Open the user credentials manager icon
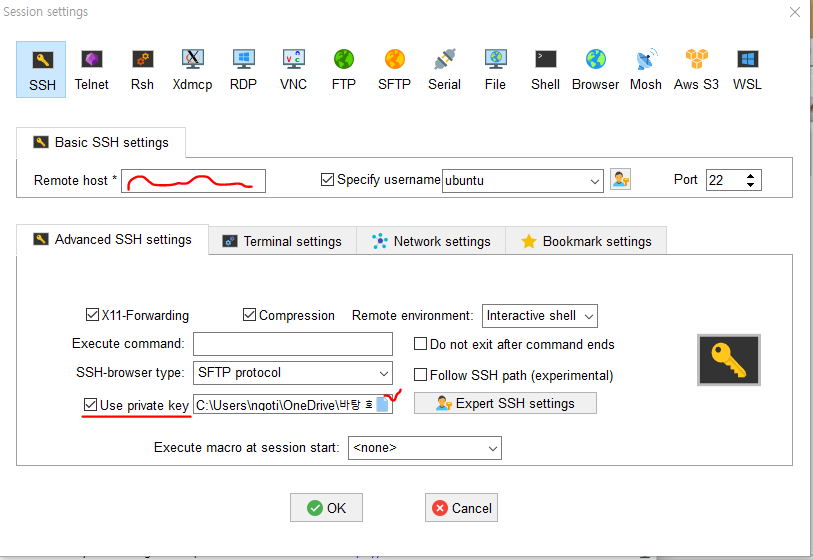This screenshot has height=560, width=813. (x=620, y=179)
